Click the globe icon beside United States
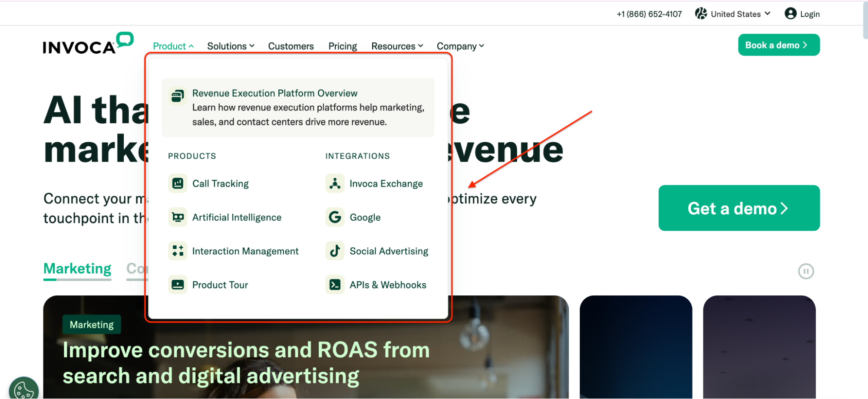Image resolution: width=868 pixels, height=399 pixels. 701,14
